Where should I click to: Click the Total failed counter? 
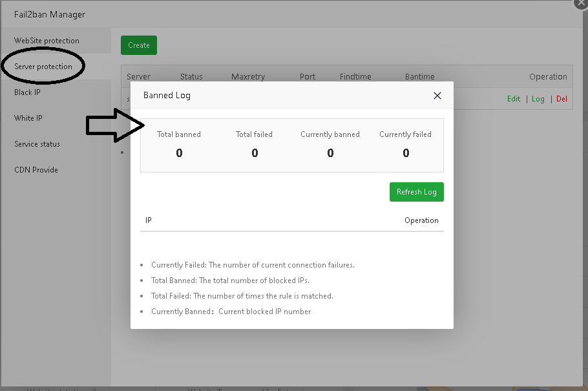click(255, 144)
